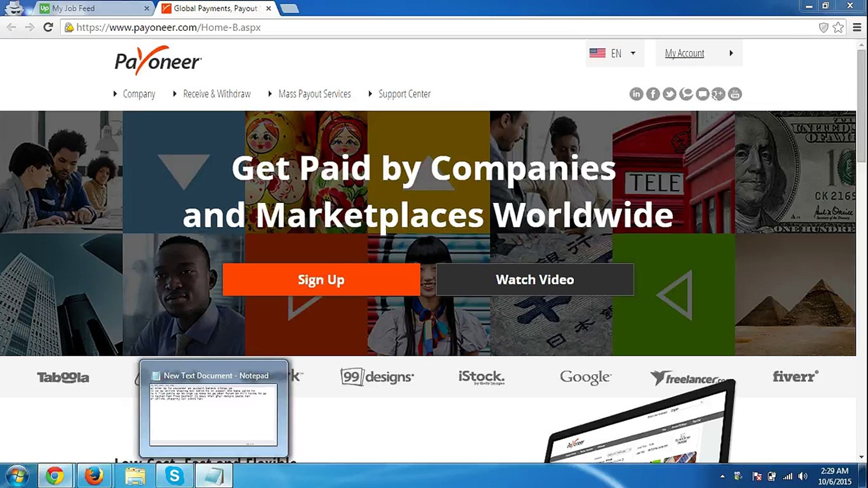The image size is (868, 488).
Task: Click the Payoneer blog chat icon
Action: 686,94
